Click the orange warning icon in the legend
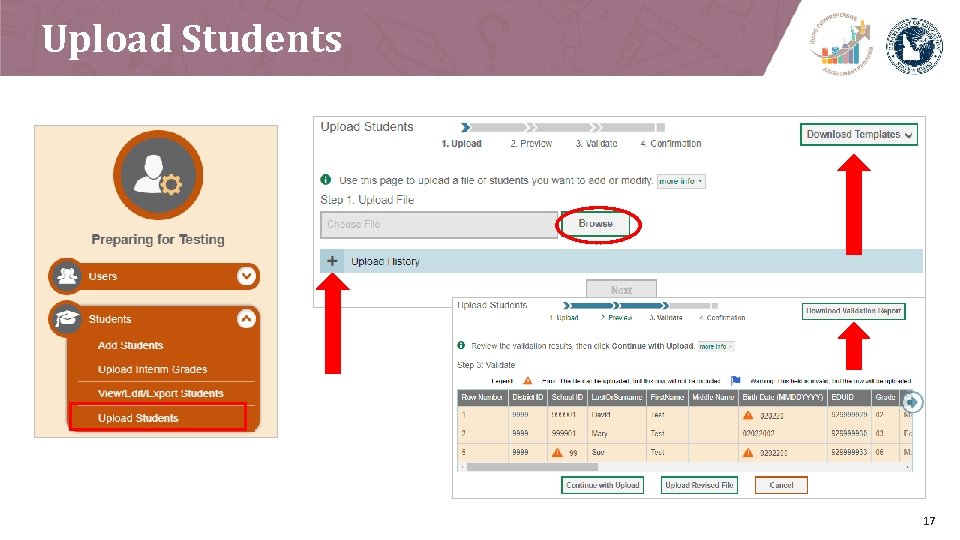Viewport: 960px width, 540px height. point(527,381)
